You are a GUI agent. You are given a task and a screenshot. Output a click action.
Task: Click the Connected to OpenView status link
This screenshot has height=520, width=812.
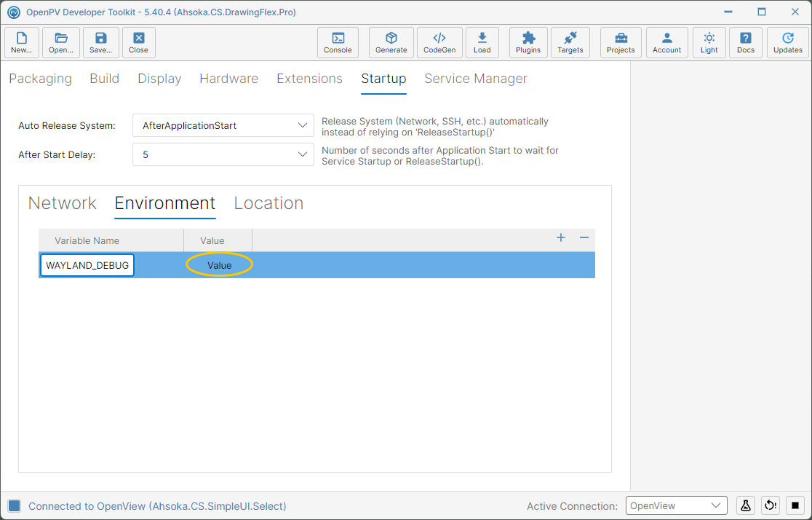(x=157, y=506)
